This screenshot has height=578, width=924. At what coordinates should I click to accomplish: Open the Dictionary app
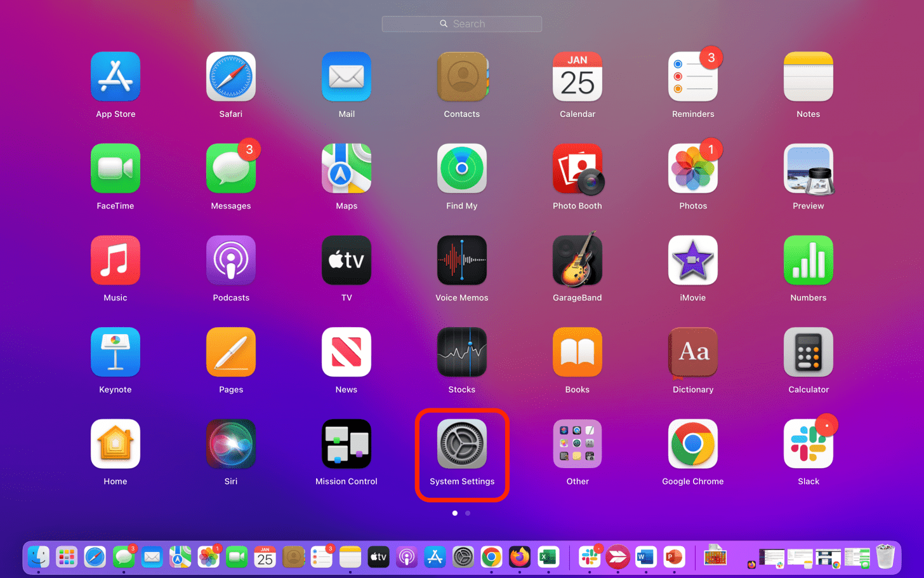pos(692,352)
